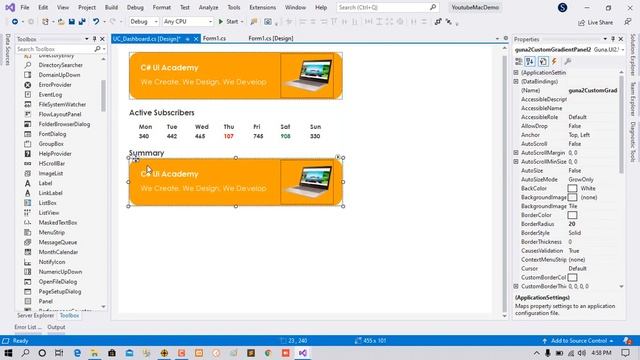Open Task View on the taskbar

pos(59,353)
